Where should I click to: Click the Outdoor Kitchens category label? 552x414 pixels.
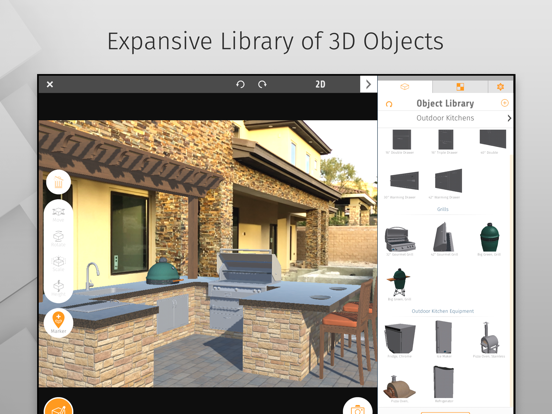[445, 118]
